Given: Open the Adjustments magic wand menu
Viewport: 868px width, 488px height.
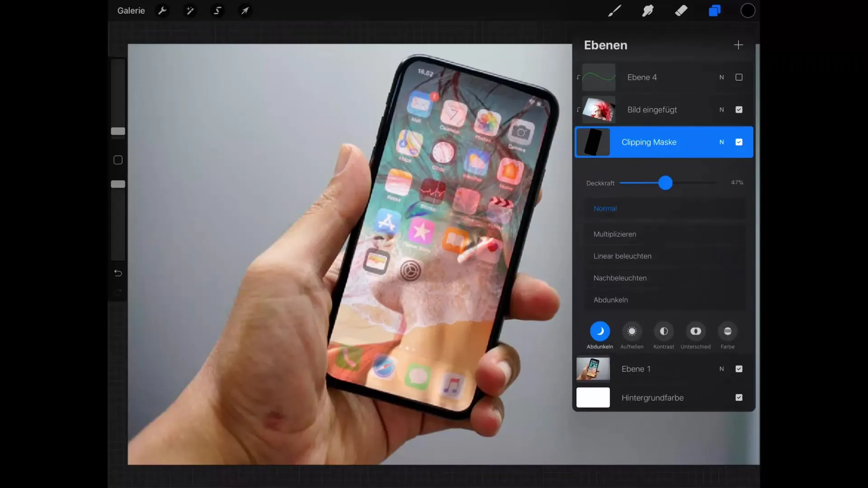Looking at the screenshot, I should point(190,10).
